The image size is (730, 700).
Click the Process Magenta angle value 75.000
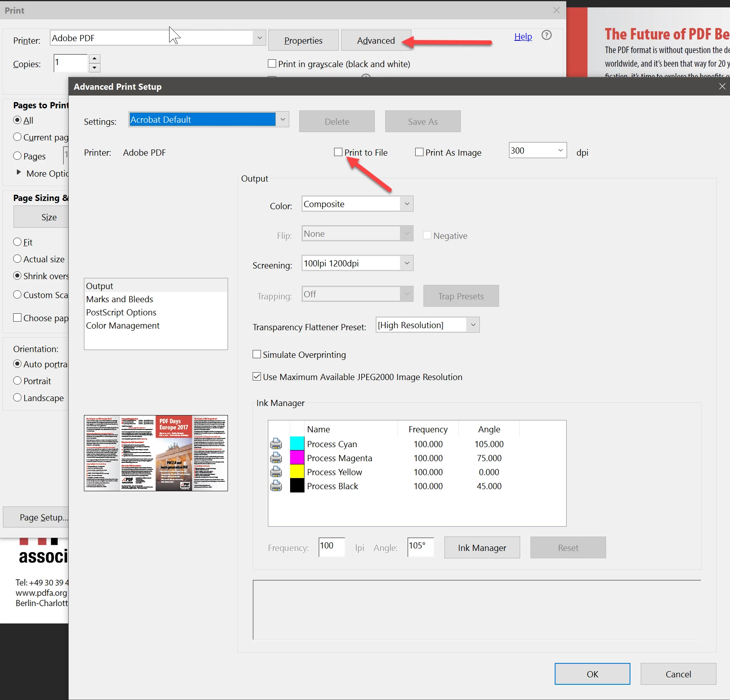489,458
